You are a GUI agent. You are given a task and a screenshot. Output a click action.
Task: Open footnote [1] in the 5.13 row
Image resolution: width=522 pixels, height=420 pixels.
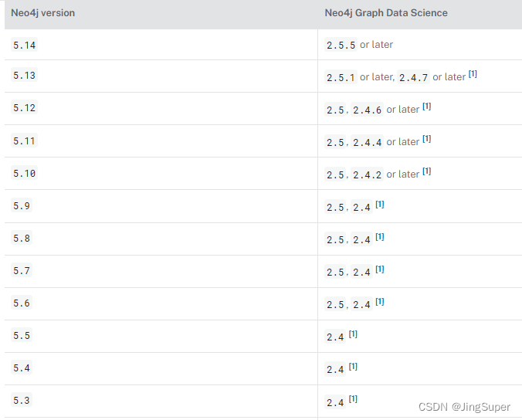[473, 74]
